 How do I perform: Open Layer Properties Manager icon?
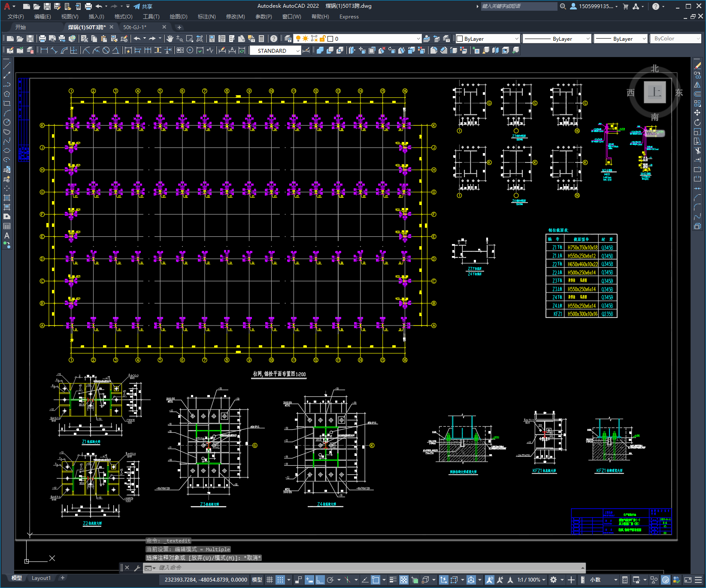coord(288,39)
